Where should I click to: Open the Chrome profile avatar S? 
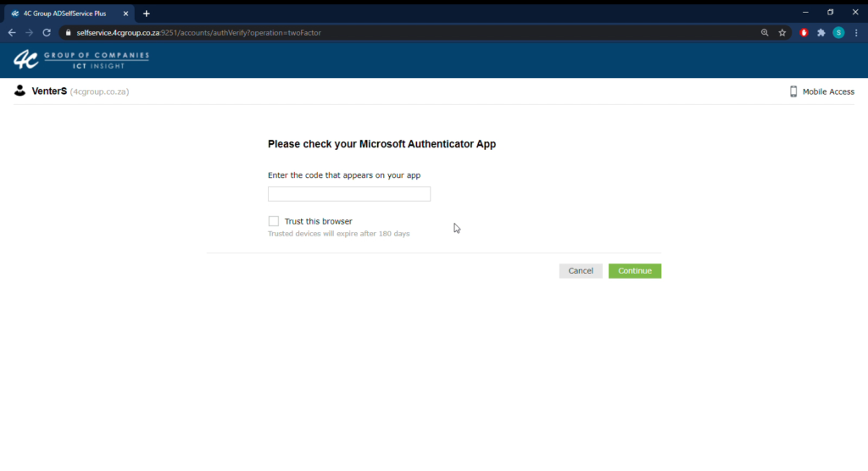click(838, 33)
